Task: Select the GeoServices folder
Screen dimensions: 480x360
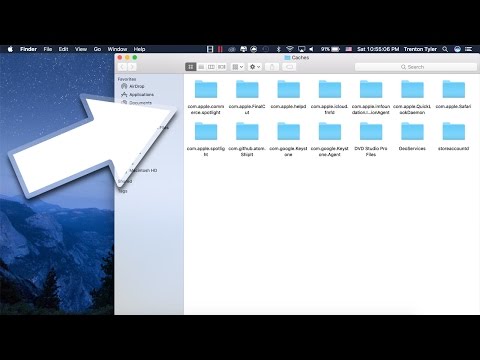Action: click(x=412, y=136)
